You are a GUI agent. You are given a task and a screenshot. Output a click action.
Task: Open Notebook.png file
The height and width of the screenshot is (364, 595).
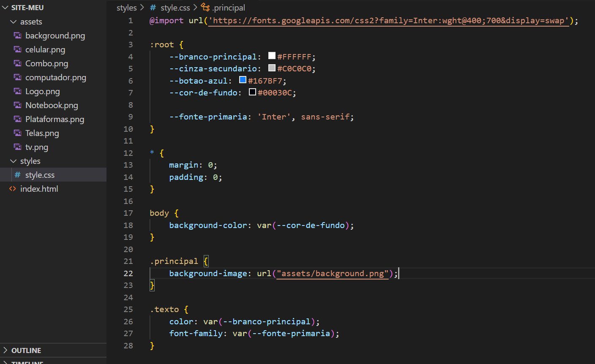(x=52, y=105)
